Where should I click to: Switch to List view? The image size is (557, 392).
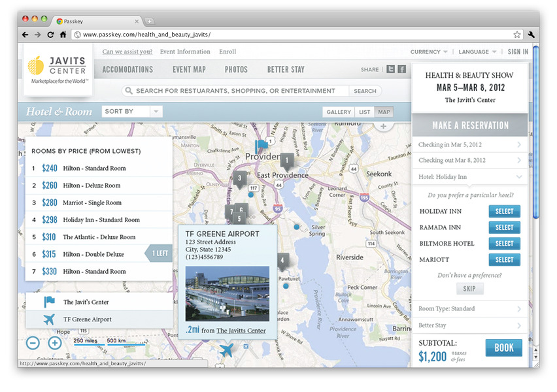[364, 112]
